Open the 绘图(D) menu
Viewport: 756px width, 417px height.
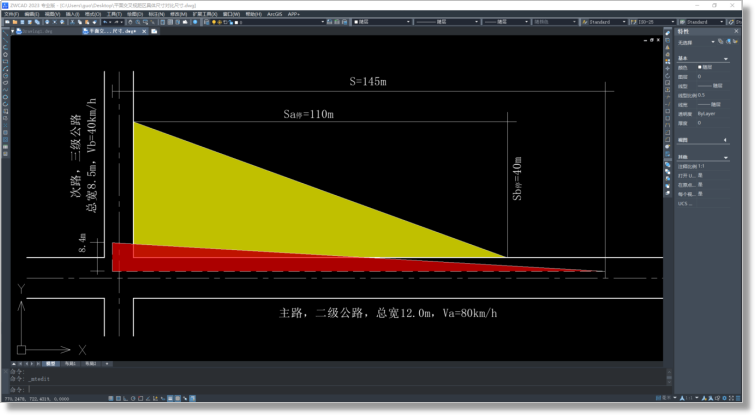135,14
